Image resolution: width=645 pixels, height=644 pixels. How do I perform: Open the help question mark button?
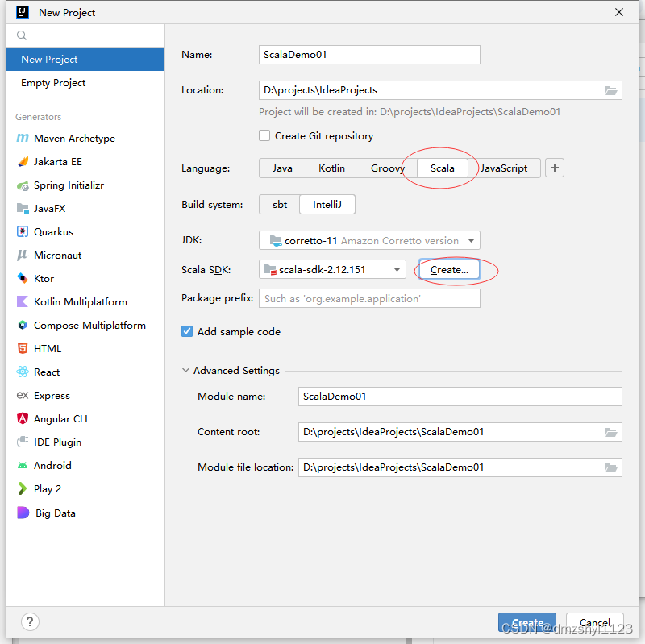(x=30, y=621)
